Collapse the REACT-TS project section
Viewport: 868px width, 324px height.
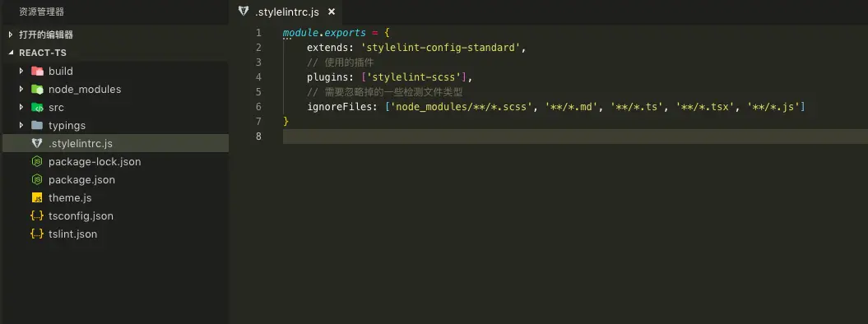(11, 53)
